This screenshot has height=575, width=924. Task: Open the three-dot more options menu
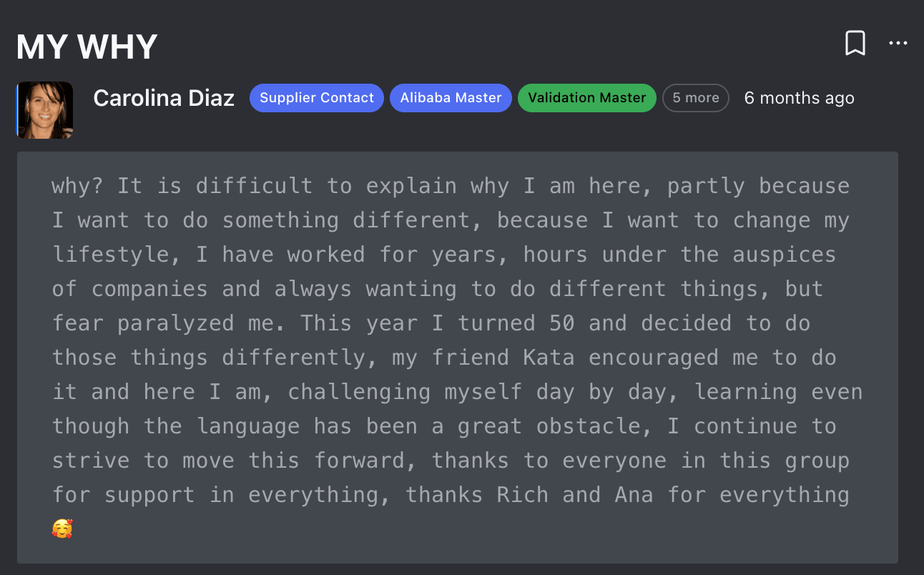pyautogui.click(x=898, y=43)
